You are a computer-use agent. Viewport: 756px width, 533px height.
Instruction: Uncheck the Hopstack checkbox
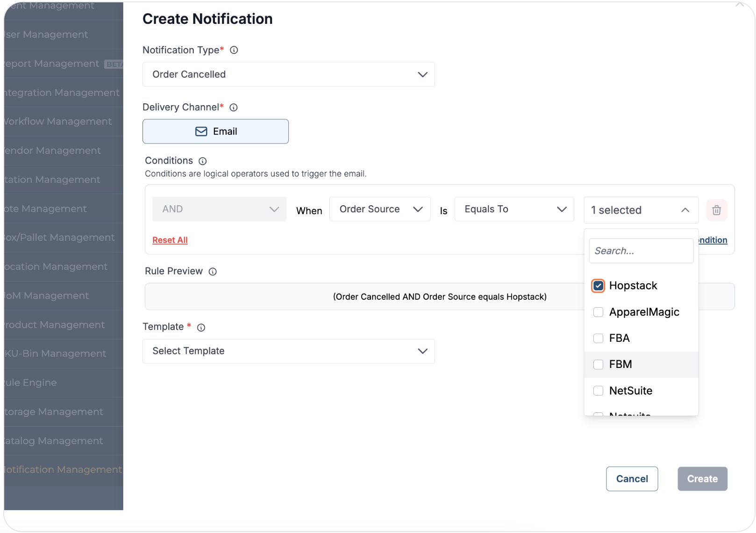coord(598,286)
